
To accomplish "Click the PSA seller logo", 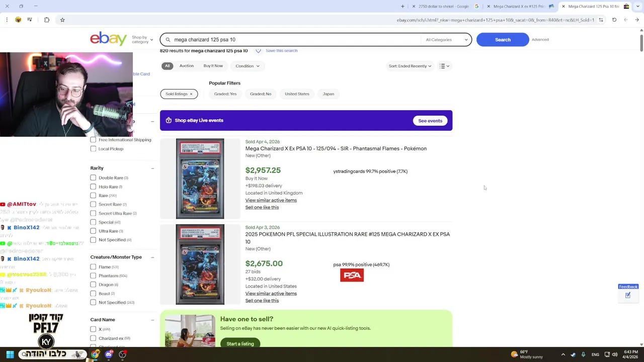I will pyautogui.click(x=352, y=275).
